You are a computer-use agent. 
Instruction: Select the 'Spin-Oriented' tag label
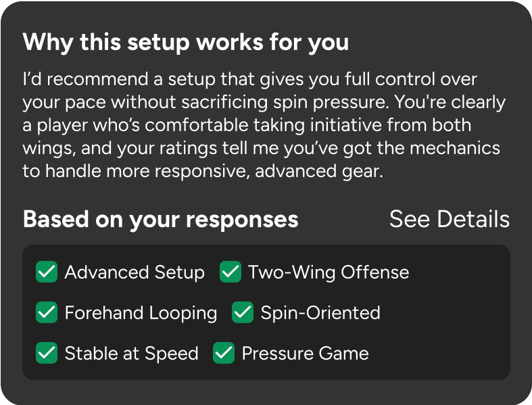320,313
